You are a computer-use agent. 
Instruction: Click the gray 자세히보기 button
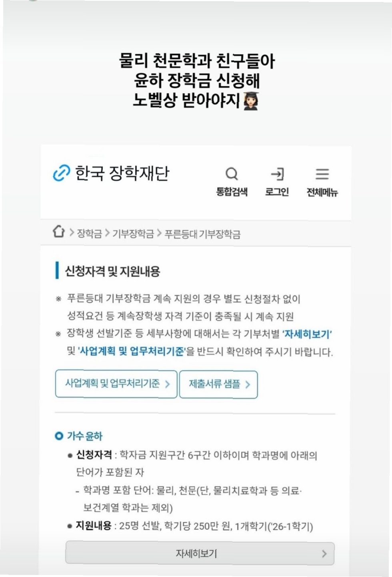click(200, 553)
